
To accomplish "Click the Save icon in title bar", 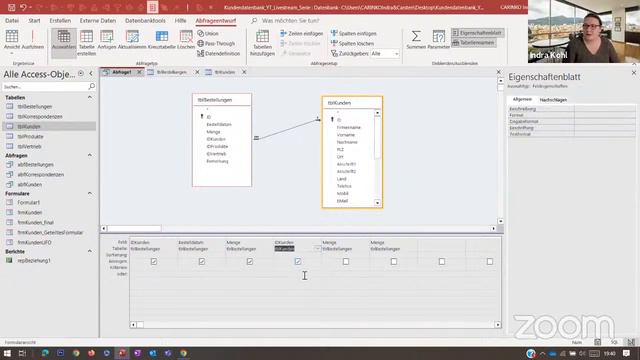I will [11, 7].
